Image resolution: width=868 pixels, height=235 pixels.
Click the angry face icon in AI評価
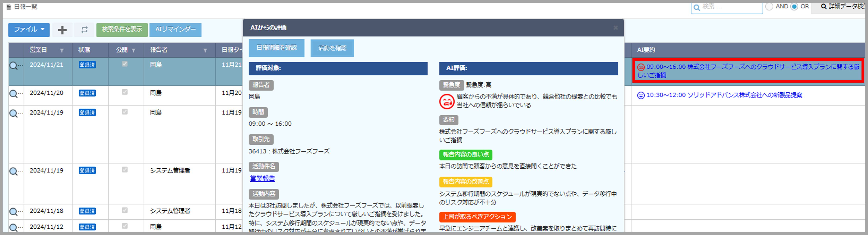point(446,102)
